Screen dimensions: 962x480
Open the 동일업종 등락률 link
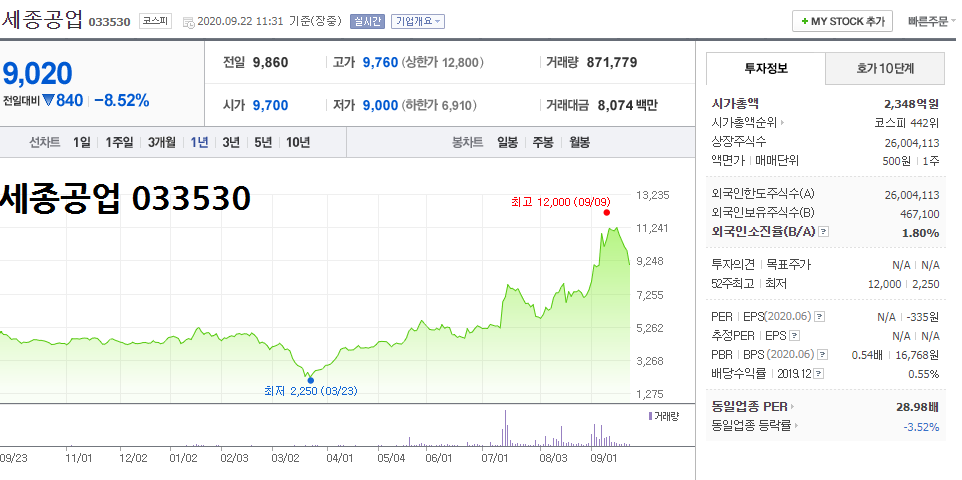pos(754,426)
